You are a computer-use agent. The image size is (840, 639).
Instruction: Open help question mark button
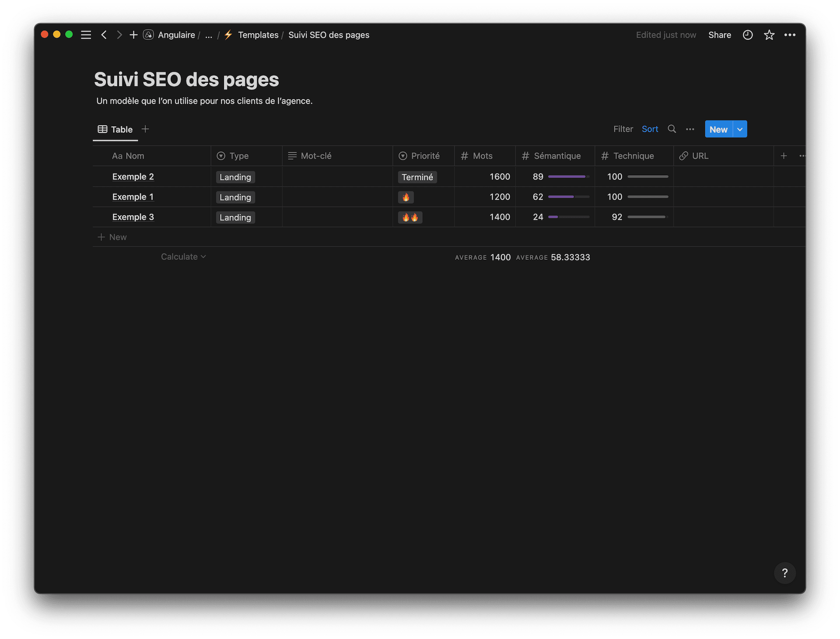784,573
